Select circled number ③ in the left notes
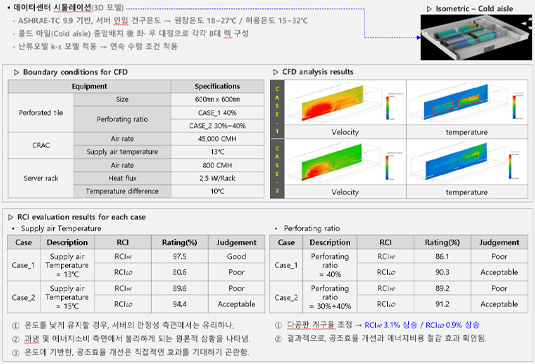This screenshot has width=535, height=364. [16, 352]
